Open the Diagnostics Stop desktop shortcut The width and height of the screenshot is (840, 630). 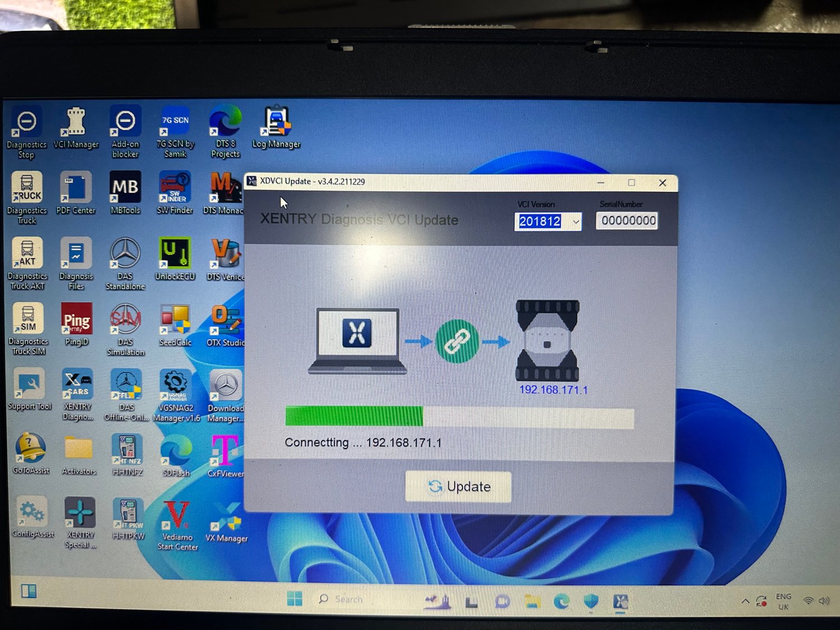(26, 132)
